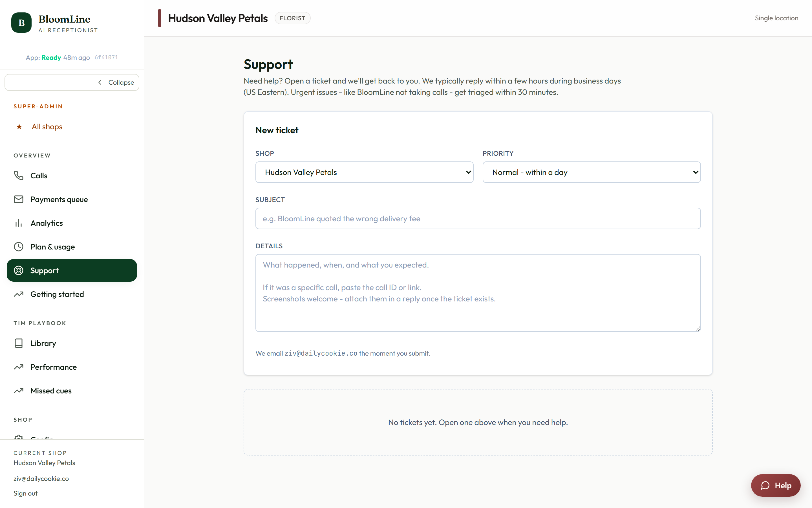Open the Help chat button
Viewport: 812px width, 508px height.
click(x=776, y=485)
